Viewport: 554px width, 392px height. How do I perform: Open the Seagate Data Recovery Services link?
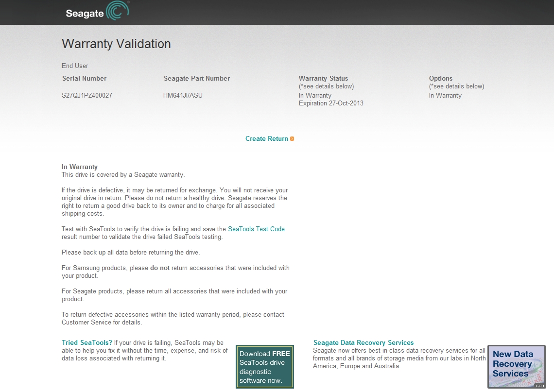tap(363, 342)
